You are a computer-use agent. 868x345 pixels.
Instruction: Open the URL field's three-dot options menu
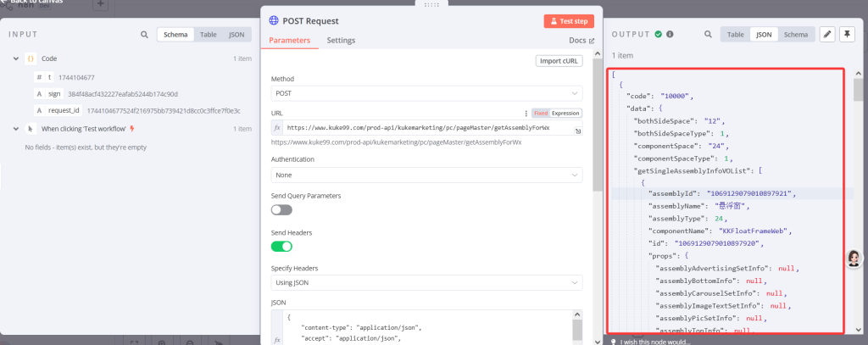tap(526, 113)
